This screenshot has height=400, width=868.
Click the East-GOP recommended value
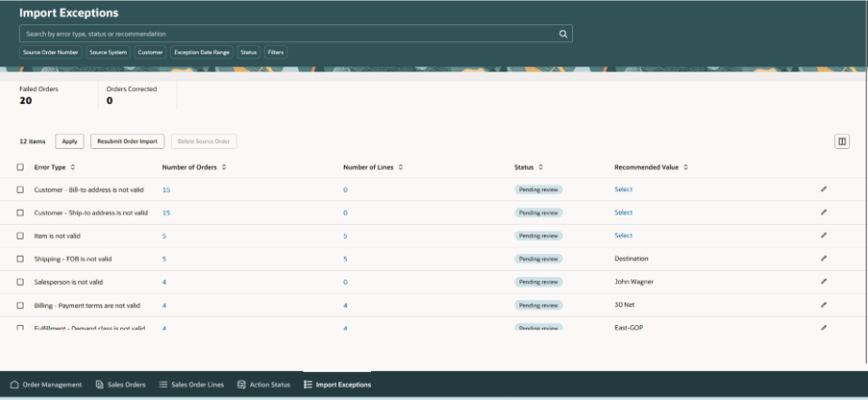[629, 328]
